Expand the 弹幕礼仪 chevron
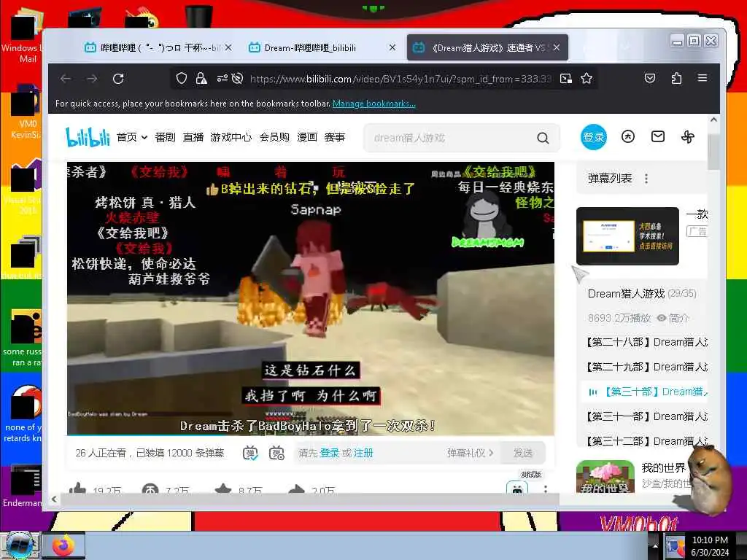Screen dimensions: 747x560 (x=491, y=453)
